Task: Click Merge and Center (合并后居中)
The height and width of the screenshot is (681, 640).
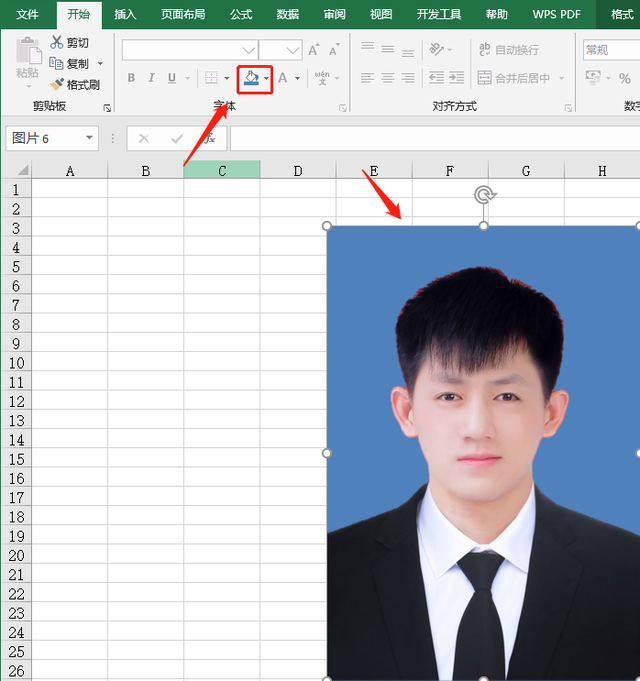Action: [x=514, y=78]
